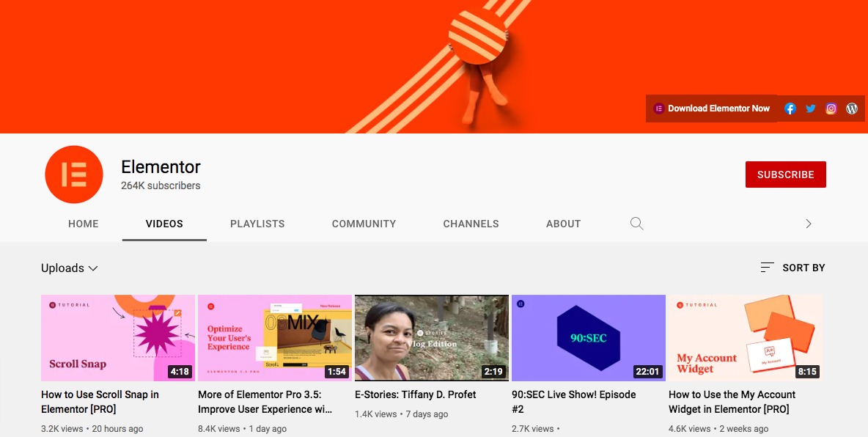The width and height of the screenshot is (868, 437).
Task: Click the 2:19 duration badge
Action: (493, 372)
